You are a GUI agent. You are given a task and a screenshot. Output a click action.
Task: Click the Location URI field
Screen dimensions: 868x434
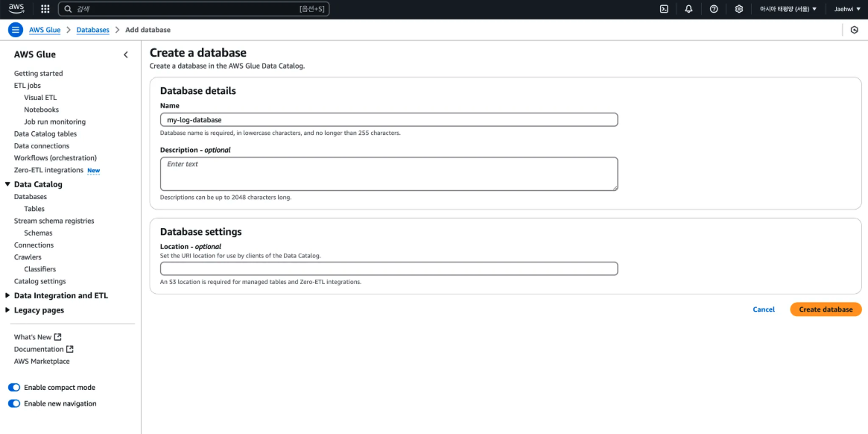[389, 268]
